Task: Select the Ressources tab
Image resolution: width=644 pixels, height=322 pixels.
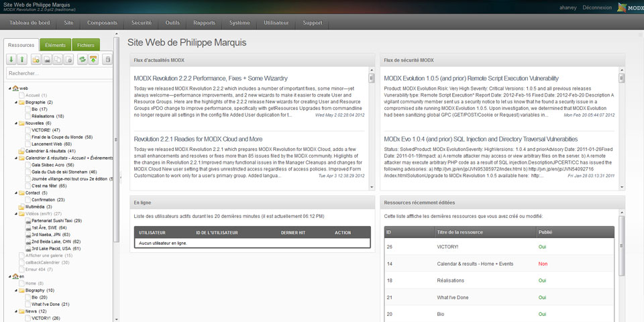Action: point(21,45)
